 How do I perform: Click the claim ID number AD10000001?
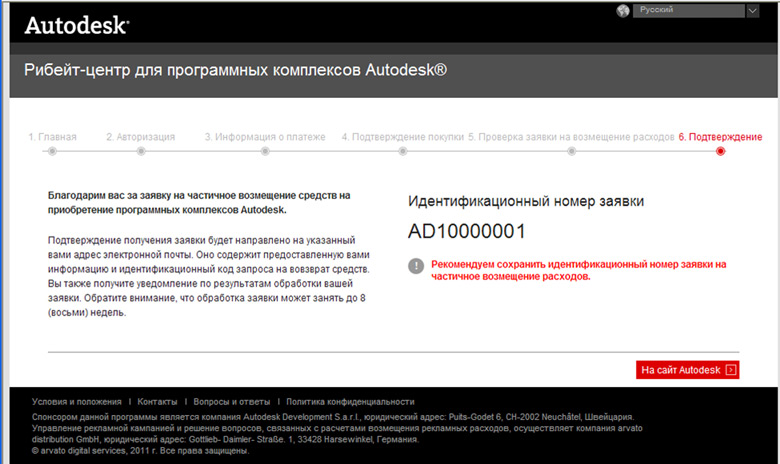[467, 231]
